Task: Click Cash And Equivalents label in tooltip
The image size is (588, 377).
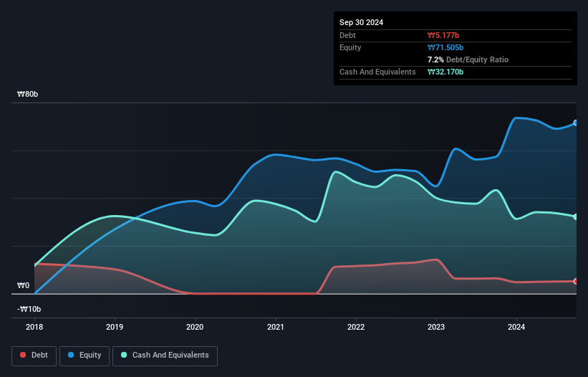Action: 377,72
